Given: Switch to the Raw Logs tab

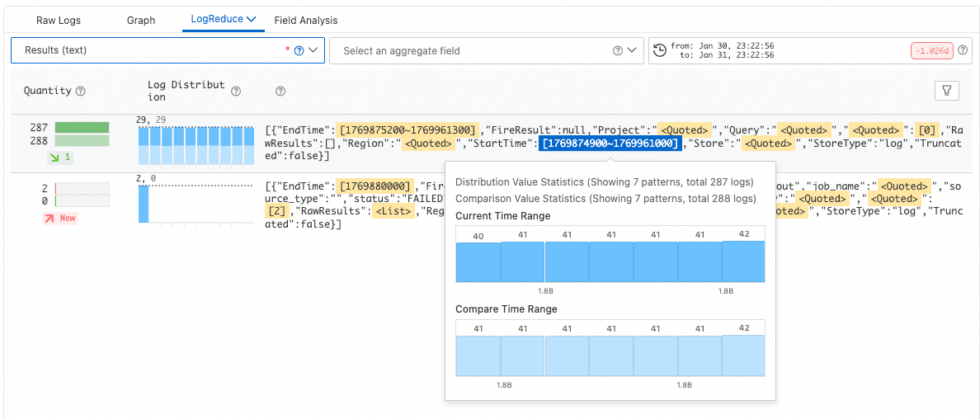Looking at the screenshot, I should point(59,20).
